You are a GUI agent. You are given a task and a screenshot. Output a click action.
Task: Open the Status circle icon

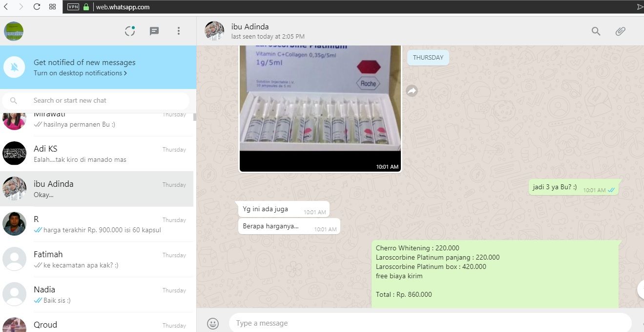click(130, 31)
